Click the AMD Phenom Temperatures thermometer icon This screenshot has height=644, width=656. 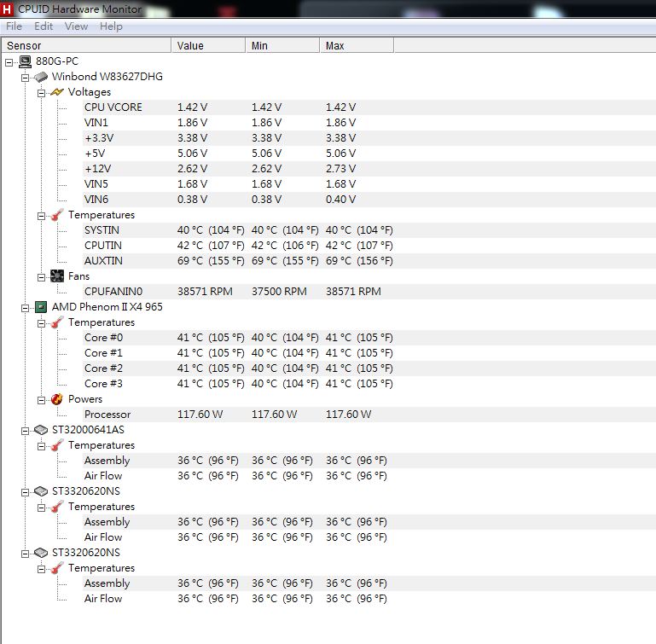click(x=57, y=322)
